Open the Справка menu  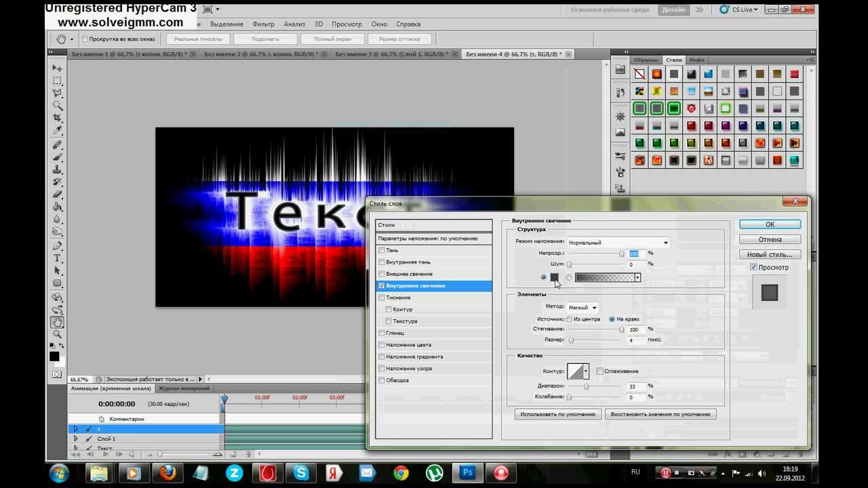tap(408, 24)
